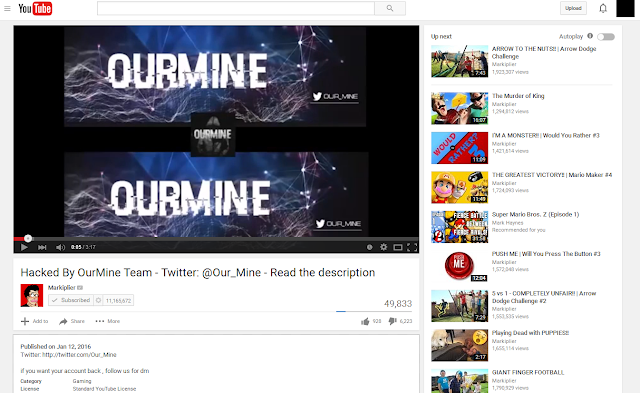Skip to next video
Viewport: 640px width, 393px height.
tap(42, 247)
